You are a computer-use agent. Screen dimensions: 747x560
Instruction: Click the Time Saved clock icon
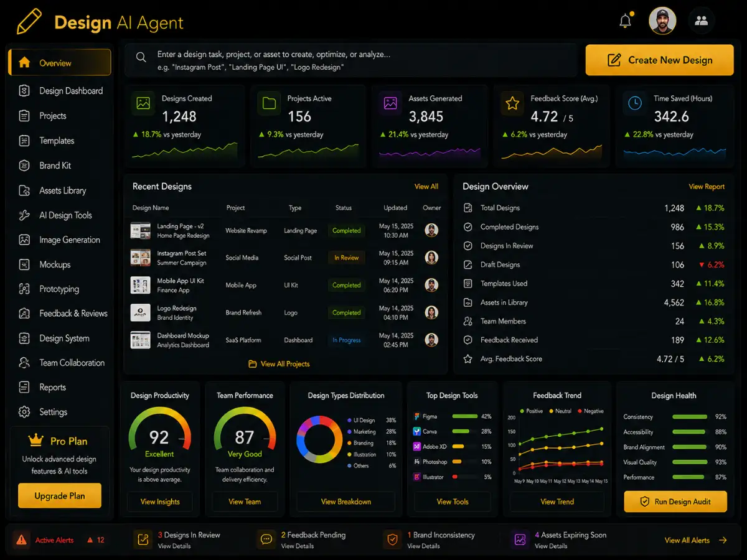(635, 103)
